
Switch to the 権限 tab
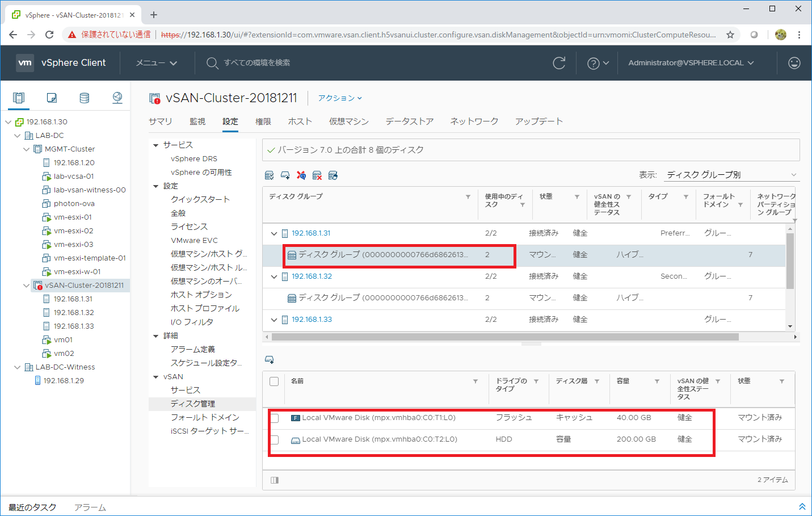point(263,121)
